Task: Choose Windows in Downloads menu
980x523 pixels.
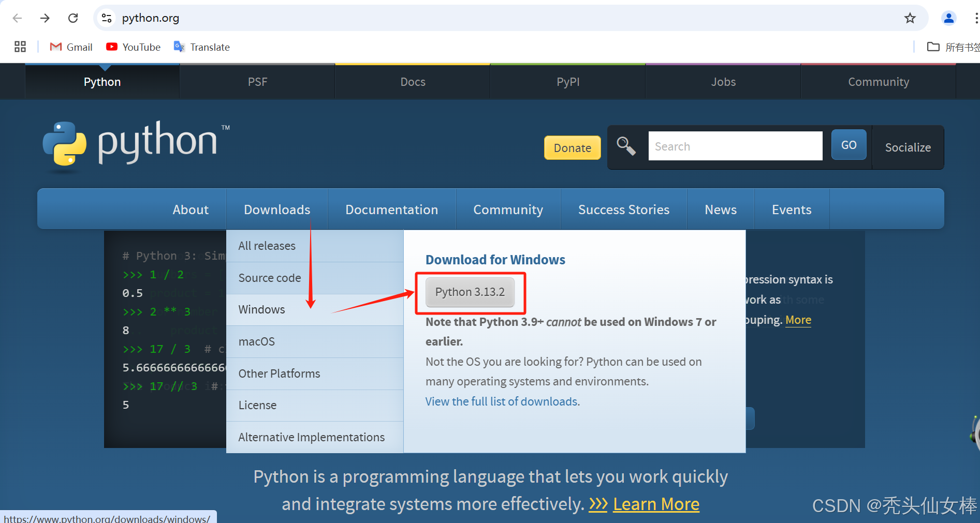Action: (x=315, y=310)
